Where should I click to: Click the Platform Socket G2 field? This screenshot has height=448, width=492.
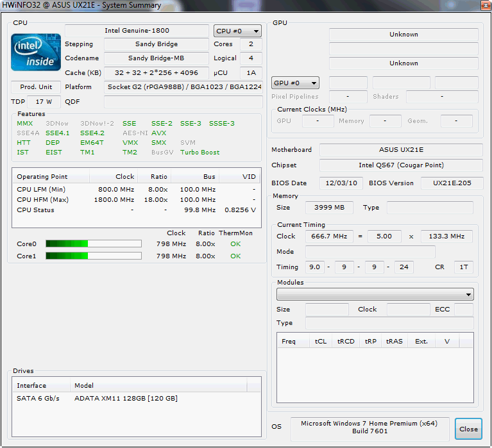[183, 87]
